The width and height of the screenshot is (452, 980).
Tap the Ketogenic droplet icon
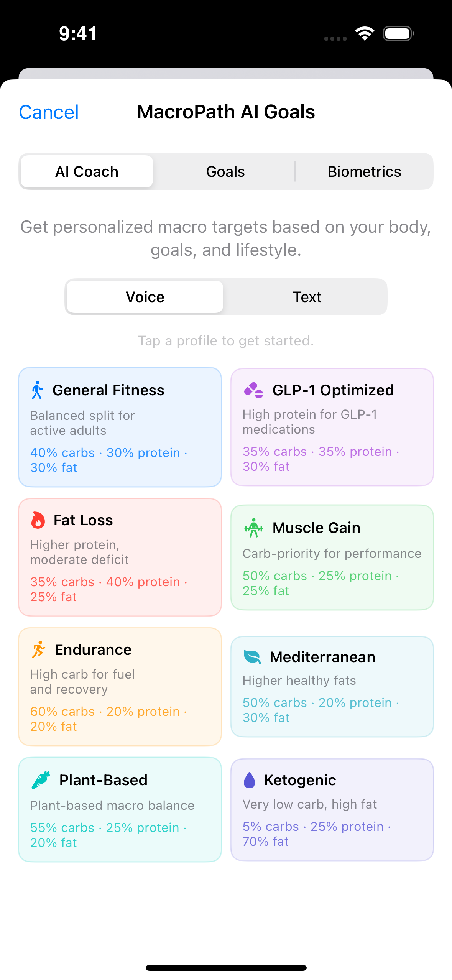250,780
